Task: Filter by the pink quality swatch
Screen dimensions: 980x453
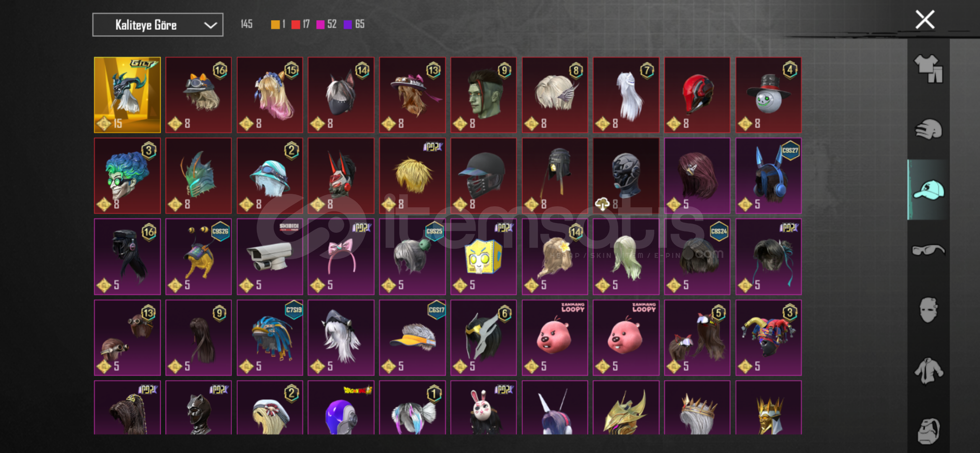Action: (x=320, y=24)
